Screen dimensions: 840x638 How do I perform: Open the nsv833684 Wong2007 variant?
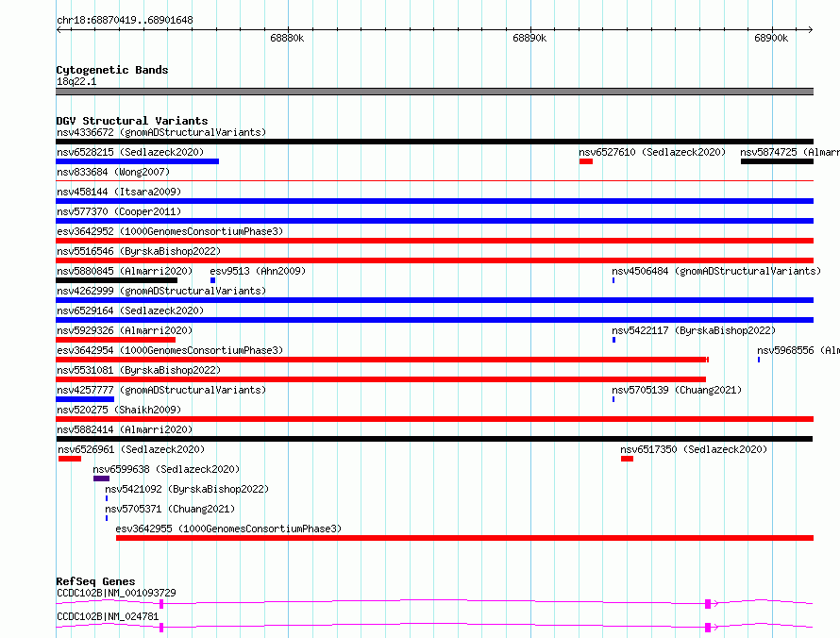[113, 172]
